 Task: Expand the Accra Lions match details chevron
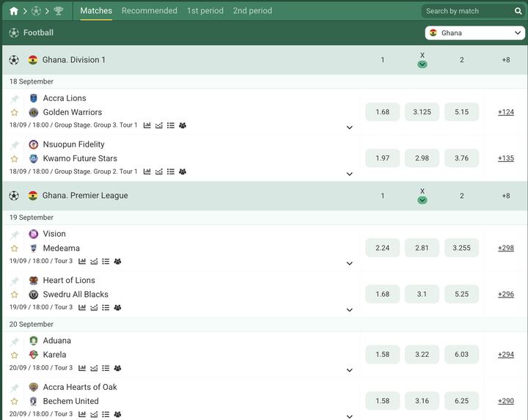pos(350,128)
